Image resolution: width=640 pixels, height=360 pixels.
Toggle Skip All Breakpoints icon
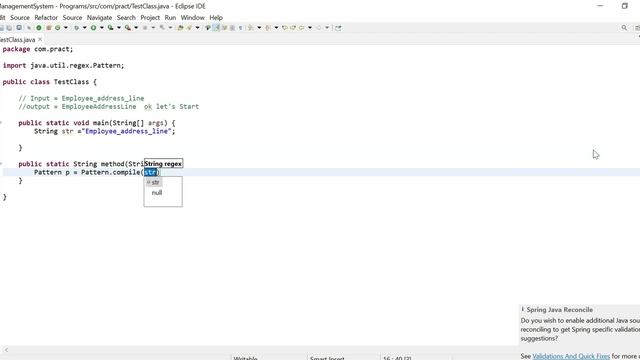[x=29, y=28]
